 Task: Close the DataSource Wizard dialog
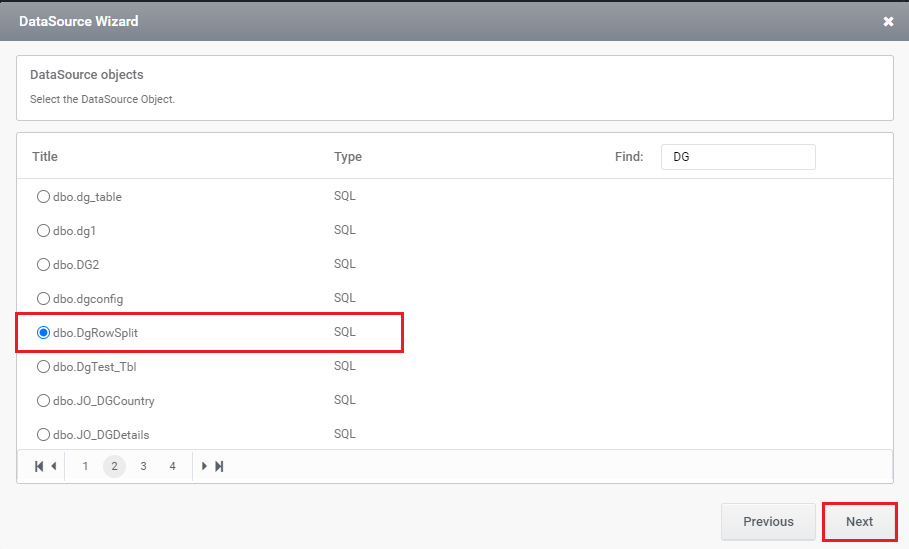pos(888,21)
